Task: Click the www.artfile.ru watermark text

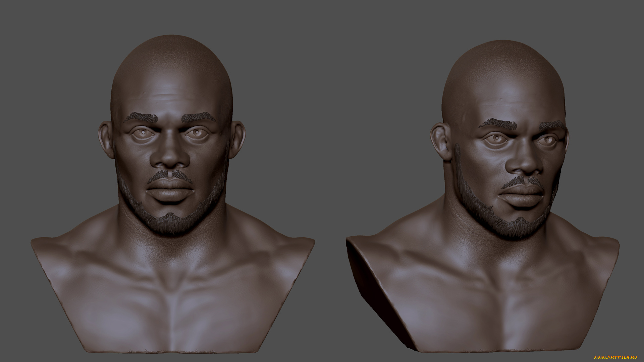Action: click(x=615, y=358)
